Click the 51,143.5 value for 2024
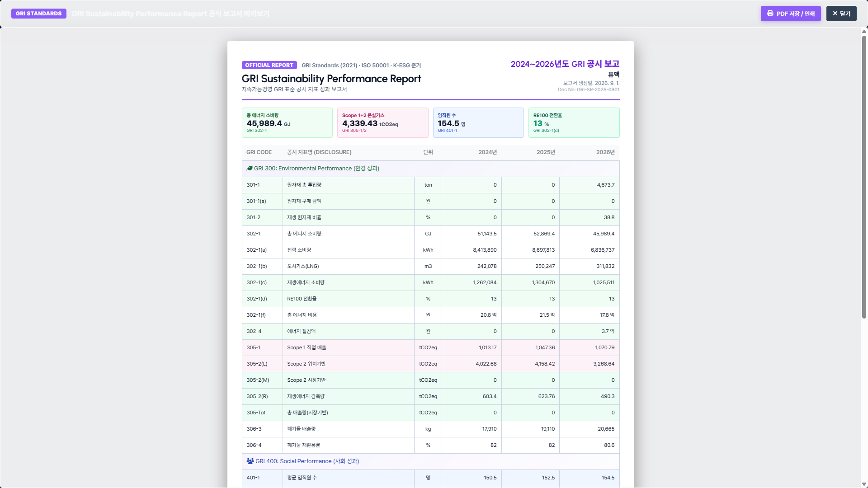Viewport: 868px width, 488px height. coord(487,234)
